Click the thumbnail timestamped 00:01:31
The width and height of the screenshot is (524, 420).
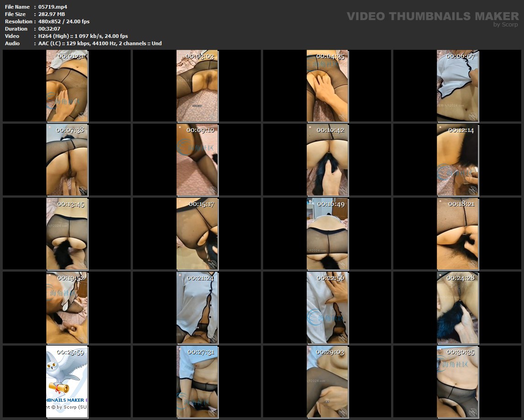click(x=67, y=86)
